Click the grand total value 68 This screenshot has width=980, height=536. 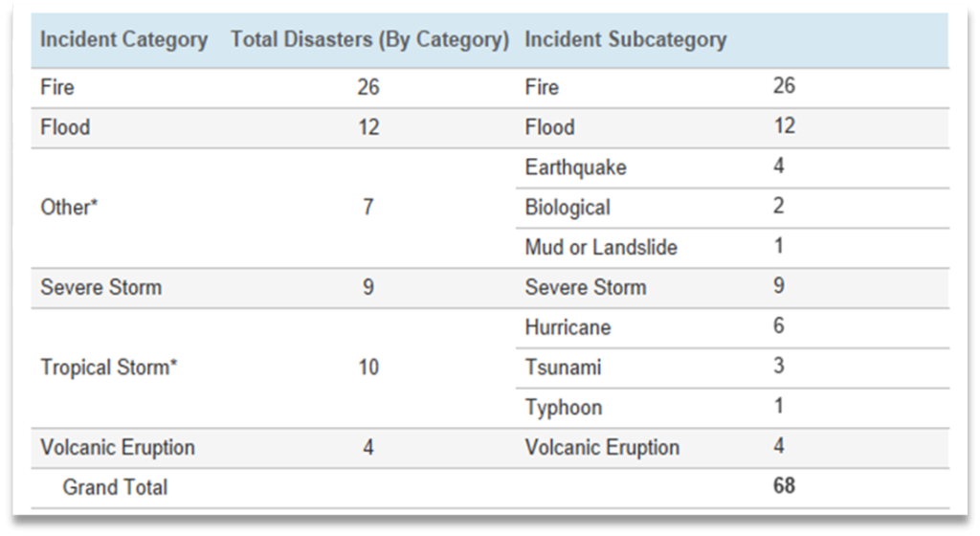[784, 486]
